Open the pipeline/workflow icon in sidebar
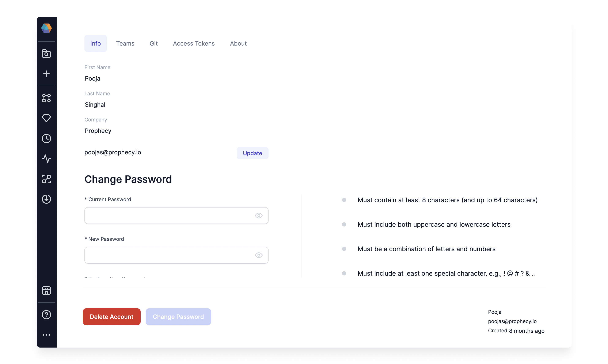Viewport: 608px width, 364px height. pyautogui.click(x=47, y=97)
